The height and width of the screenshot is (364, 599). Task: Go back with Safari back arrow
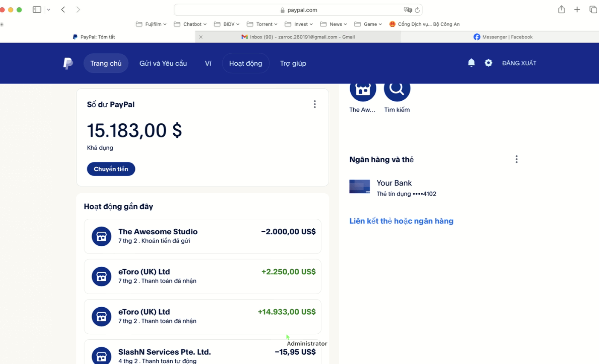(63, 9)
